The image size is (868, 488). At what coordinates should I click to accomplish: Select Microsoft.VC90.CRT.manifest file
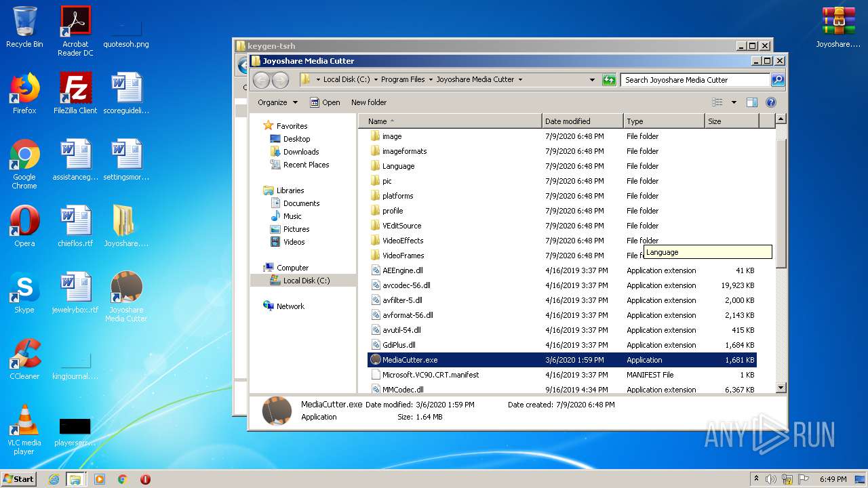[561, 375]
